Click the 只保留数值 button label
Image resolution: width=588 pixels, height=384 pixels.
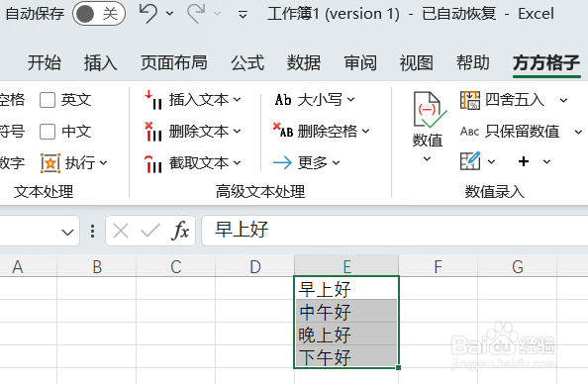(x=523, y=132)
